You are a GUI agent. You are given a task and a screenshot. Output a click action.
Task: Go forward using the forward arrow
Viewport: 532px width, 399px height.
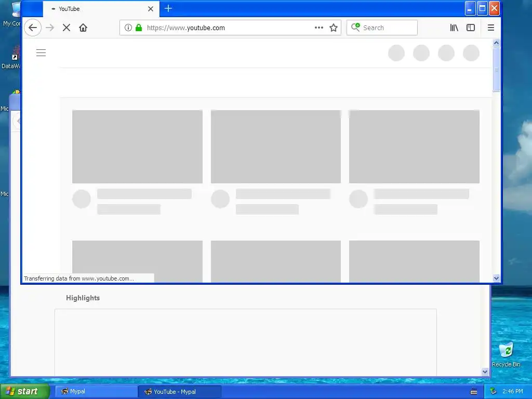(50, 28)
